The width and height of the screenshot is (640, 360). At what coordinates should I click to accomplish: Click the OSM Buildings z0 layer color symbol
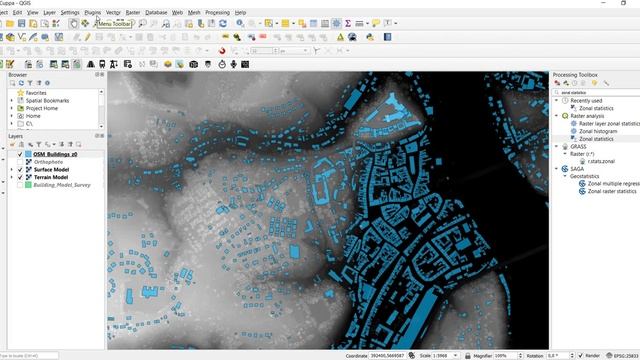pyautogui.click(x=28, y=154)
